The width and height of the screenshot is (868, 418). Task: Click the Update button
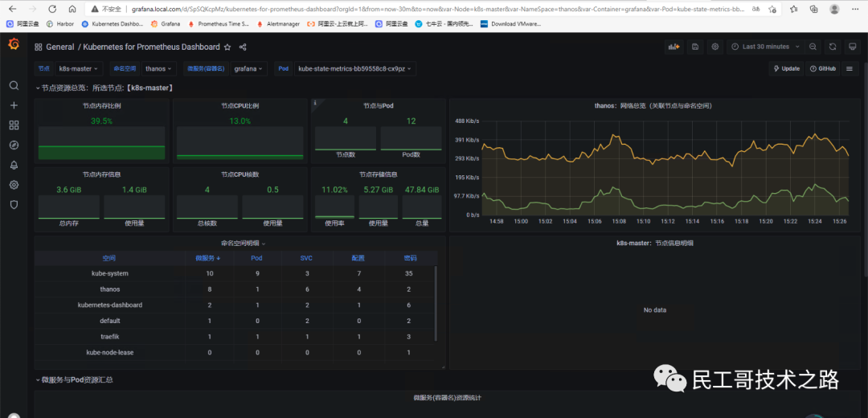click(x=786, y=68)
